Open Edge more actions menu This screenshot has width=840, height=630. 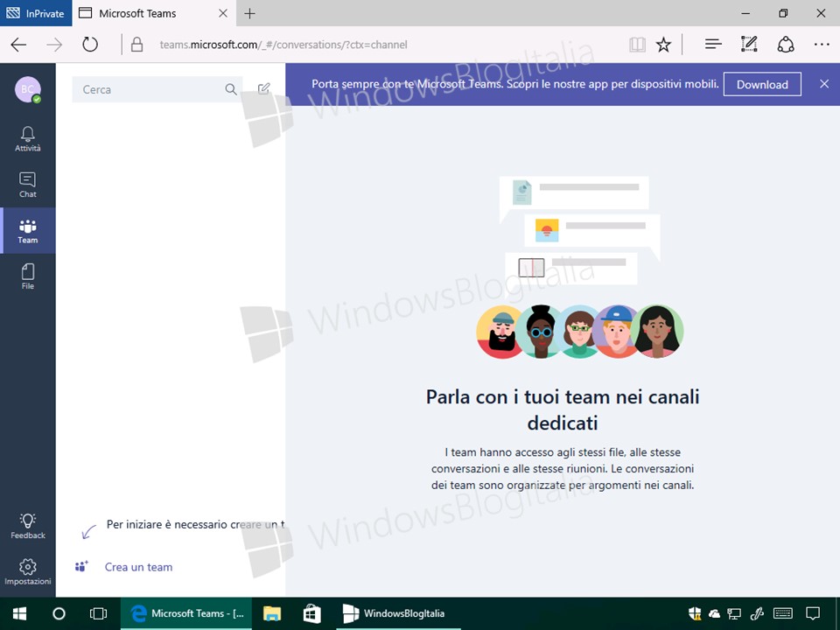click(x=822, y=45)
